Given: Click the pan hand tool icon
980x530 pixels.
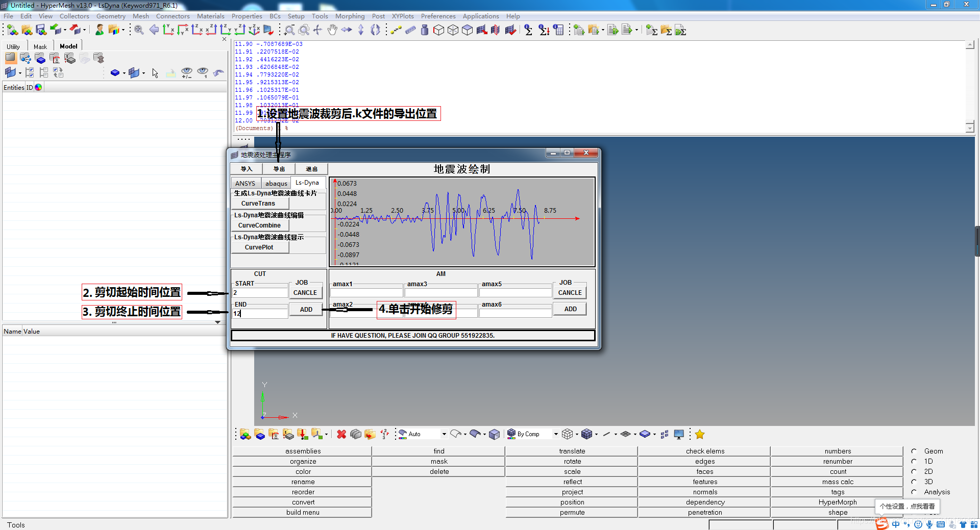Looking at the screenshot, I should 332,30.
